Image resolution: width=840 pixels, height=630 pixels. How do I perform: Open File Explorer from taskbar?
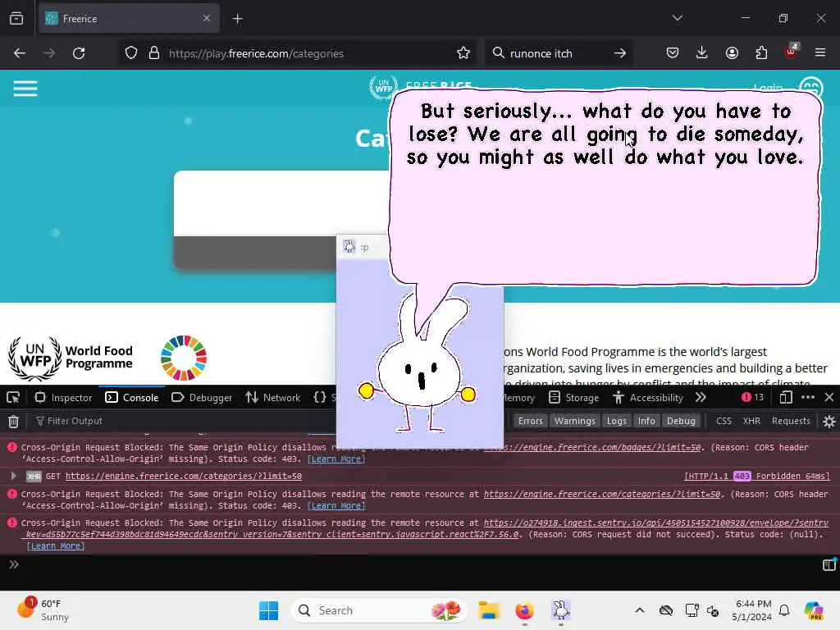[x=489, y=610]
